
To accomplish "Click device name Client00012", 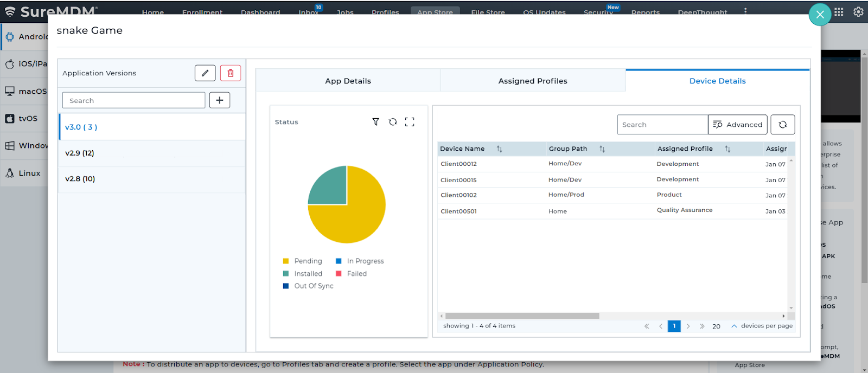I will 458,164.
